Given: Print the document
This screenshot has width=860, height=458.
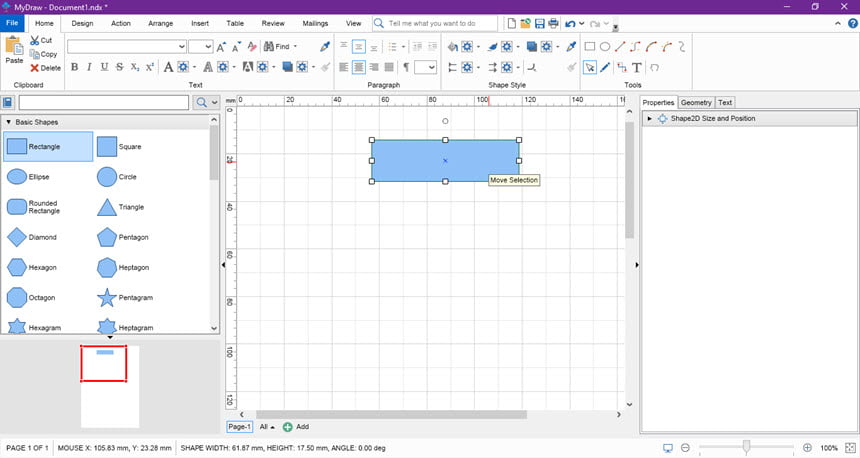Looking at the screenshot, I should pos(553,24).
